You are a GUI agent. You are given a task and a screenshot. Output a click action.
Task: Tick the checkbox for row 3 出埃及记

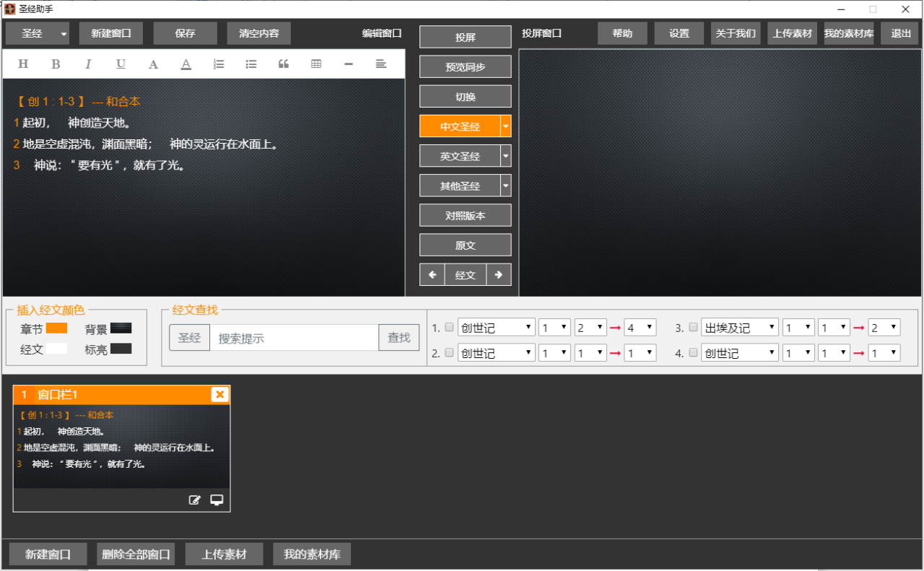point(693,328)
